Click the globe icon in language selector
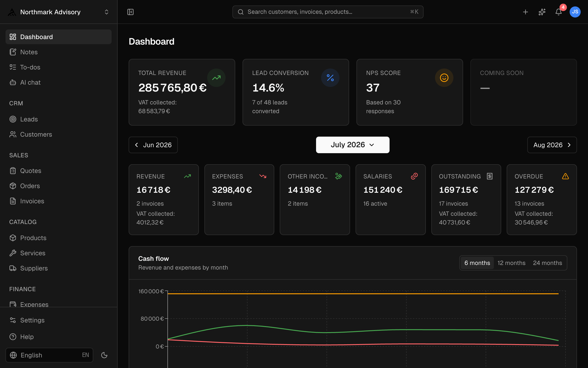The height and width of the screenshot is (368, 588). pyautogui.click(x=13, y=355)
